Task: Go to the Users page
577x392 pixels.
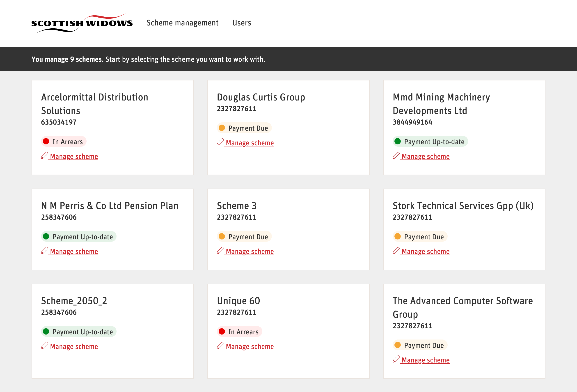Action: pos(242,23)
